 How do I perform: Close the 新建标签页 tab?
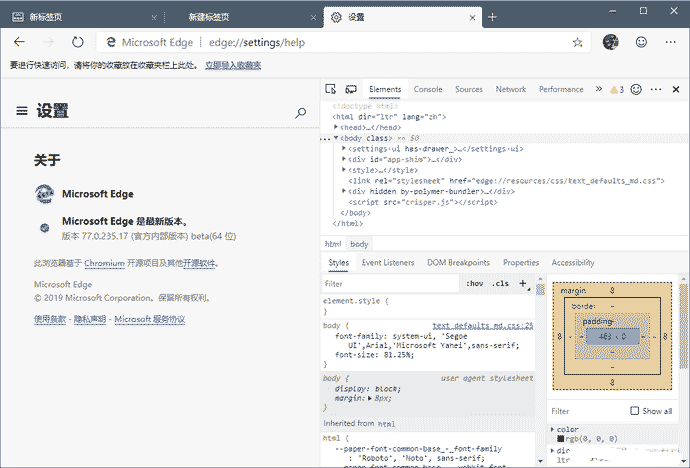point(313,18)
